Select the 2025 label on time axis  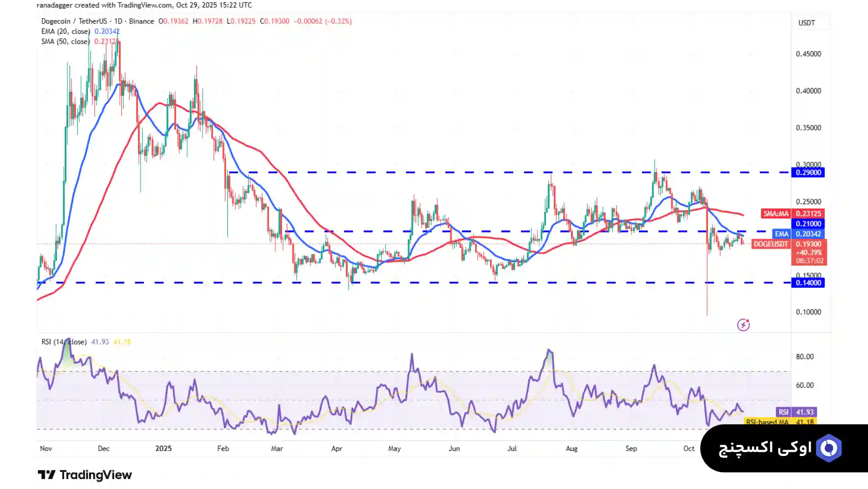tap(163, 448)
